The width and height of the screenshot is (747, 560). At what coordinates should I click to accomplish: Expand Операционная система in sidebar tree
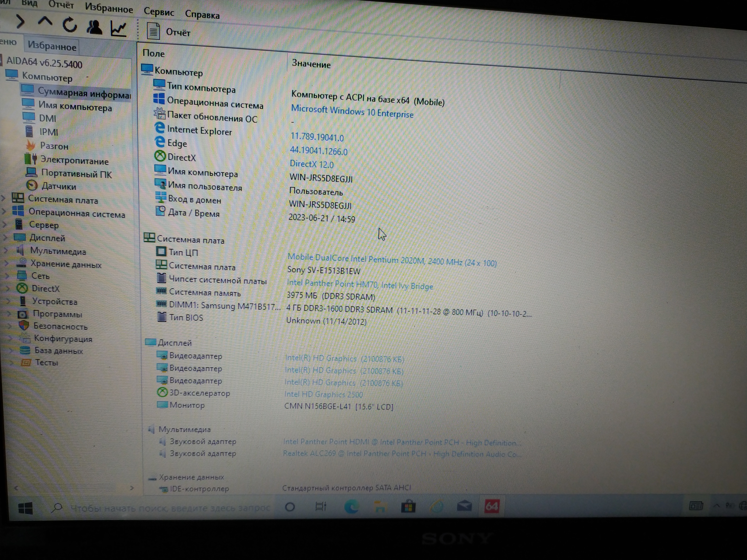pyautogui.click(x=4, y=211)
